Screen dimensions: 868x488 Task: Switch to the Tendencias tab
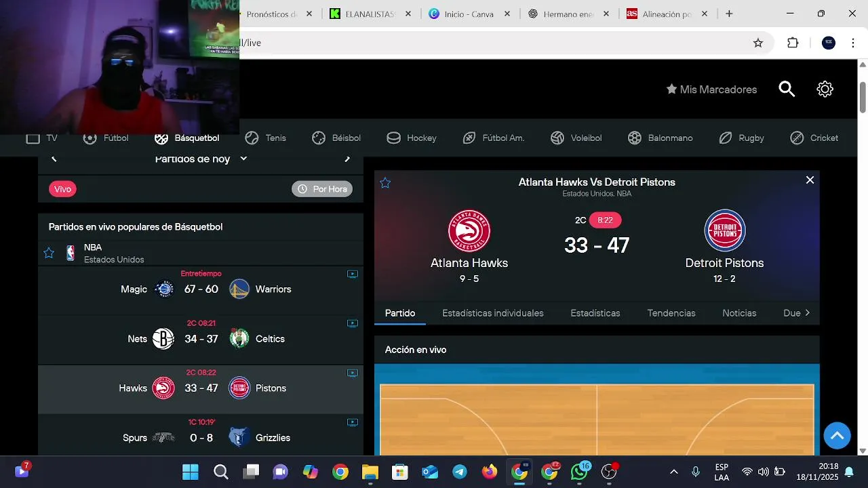671,313
